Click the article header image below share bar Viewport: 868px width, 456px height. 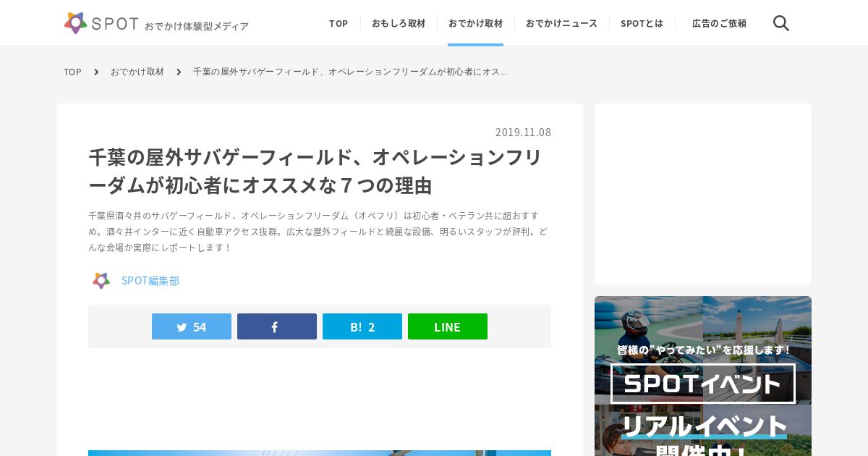click(320, 453)
